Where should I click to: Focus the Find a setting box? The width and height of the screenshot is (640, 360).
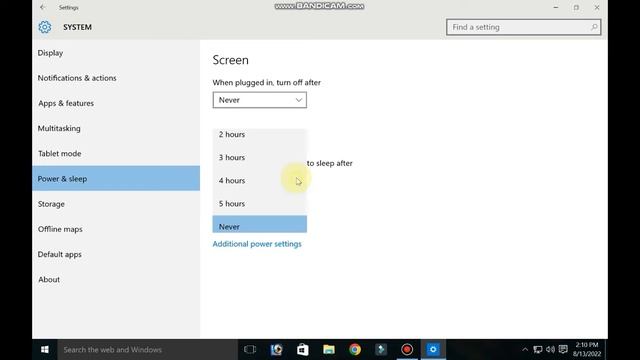[x=523, y=27]
